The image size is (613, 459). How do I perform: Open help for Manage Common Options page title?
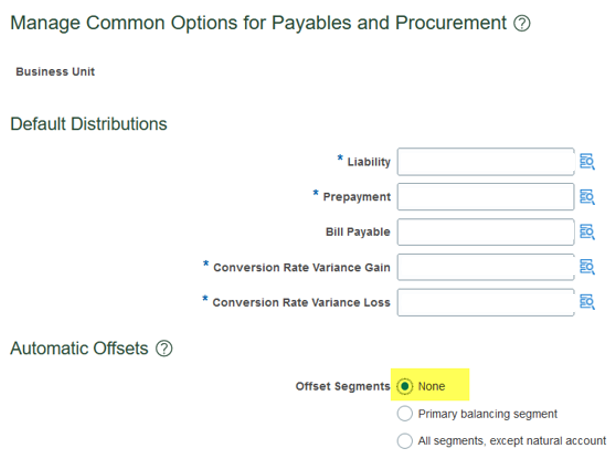click(x=522, y=23)
